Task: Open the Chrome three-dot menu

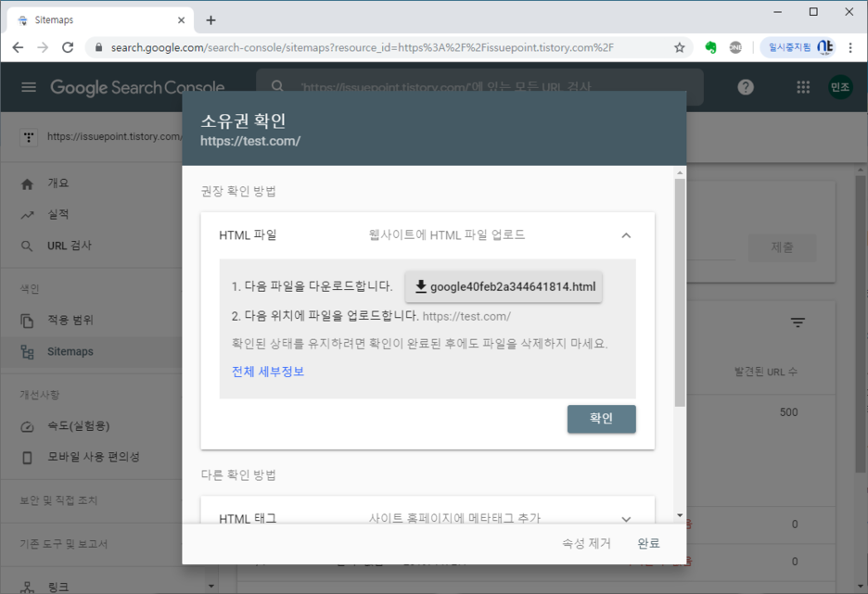Action: 850,47
